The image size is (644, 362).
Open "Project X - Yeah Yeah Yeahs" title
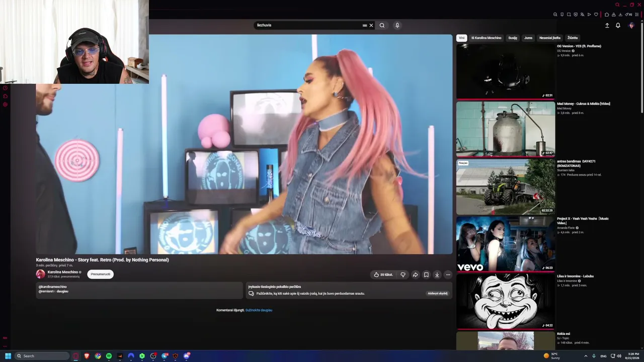pyautogui.click(x=583, y=221)
